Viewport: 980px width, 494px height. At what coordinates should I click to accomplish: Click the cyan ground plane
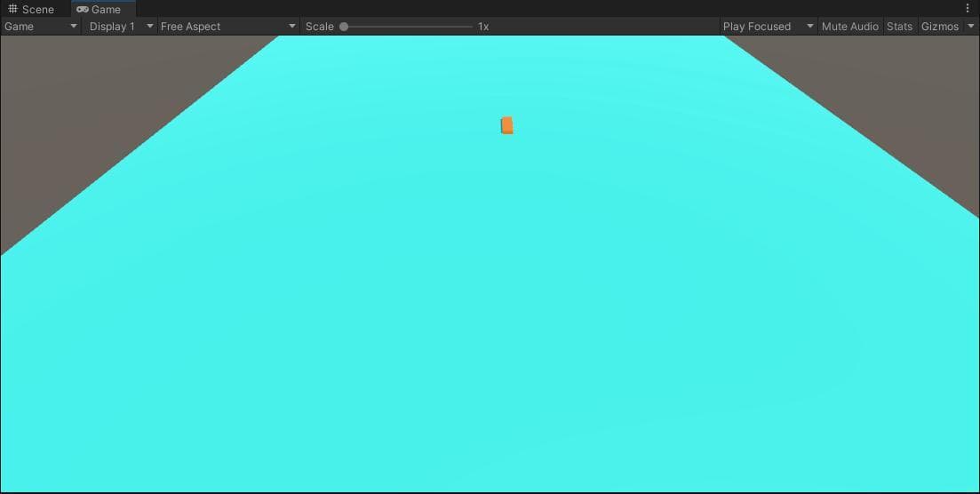tap(490, 313)
